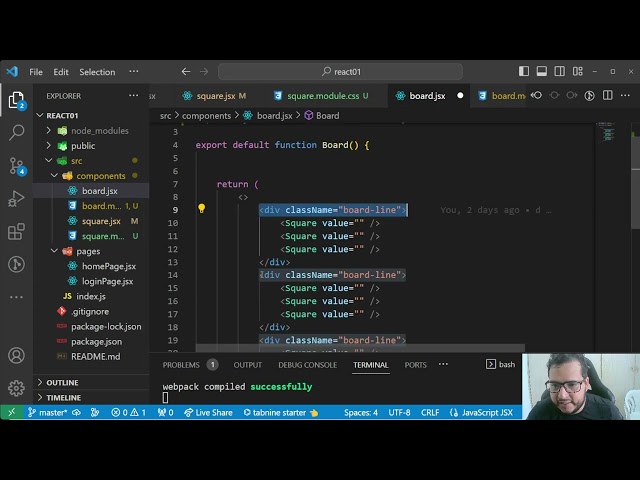This screenshot has width=640, height=480.
Task: Click the master branch indicator
Action: (48, 412)
